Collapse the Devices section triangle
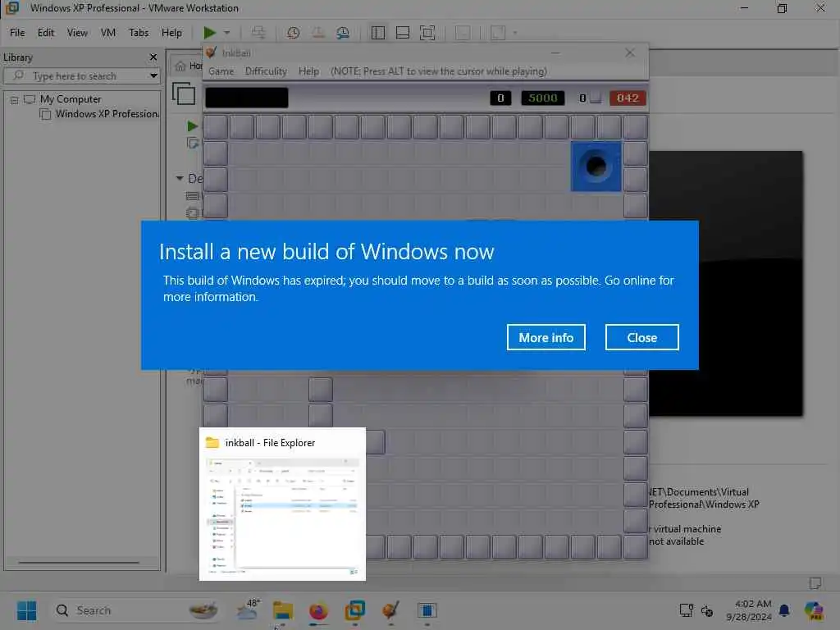The width and height of the screenshot is (840, 630). pos(180,178)
